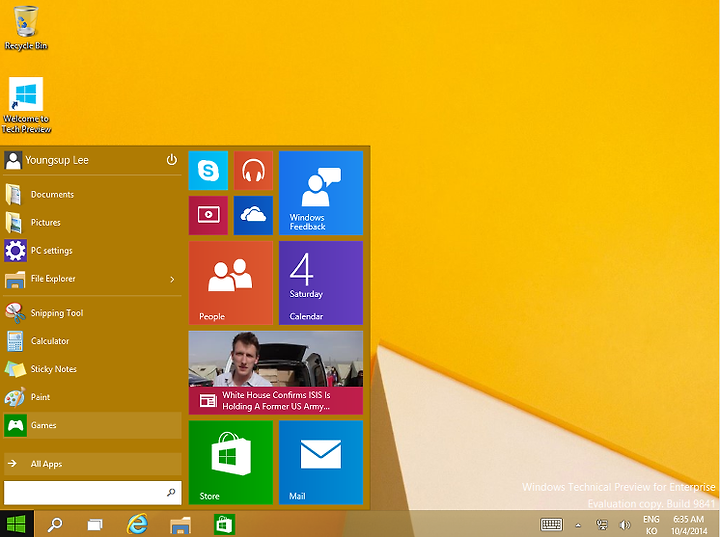Click the Youngsup Lee user avatar
The image size is (720, 537).
coord(13,160)
